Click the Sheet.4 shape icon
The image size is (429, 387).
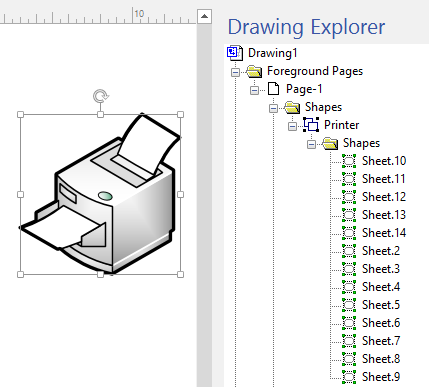tap(349, 287)
